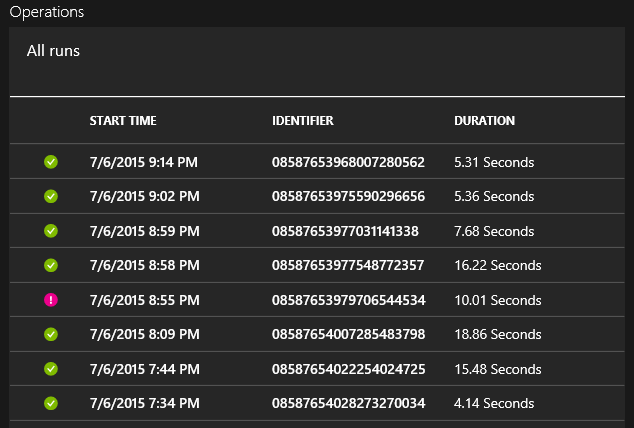Select the run started 7/6/2015 7:34 PM
634x428 pixels.
pos(144,403)
